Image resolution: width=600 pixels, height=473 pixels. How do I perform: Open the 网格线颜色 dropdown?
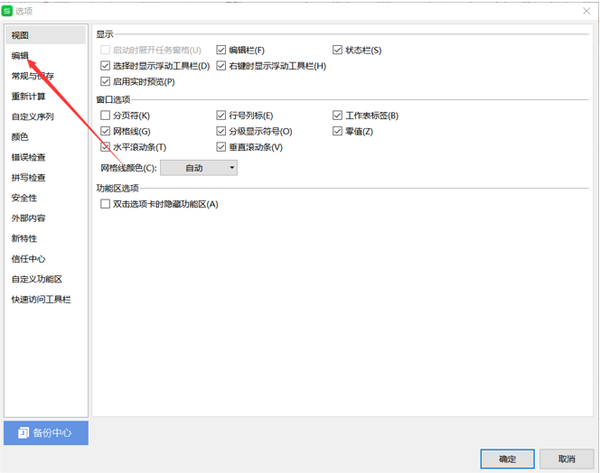(x=199, y=168)
